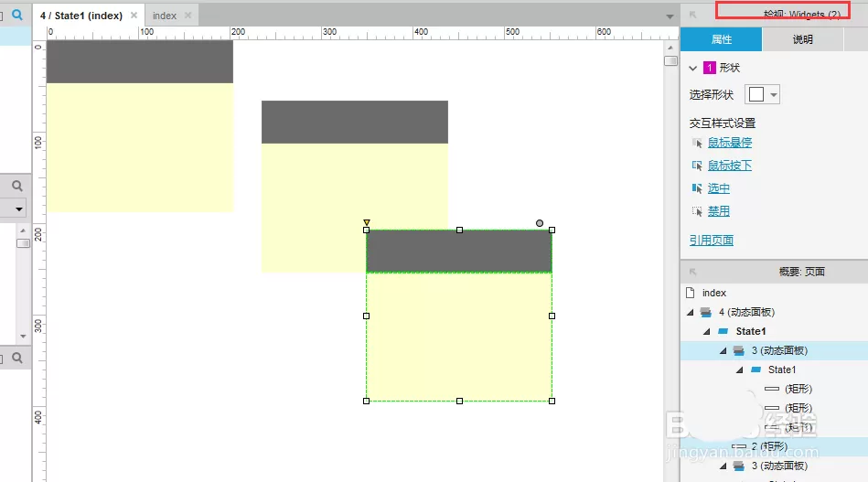Image resolution: width=868 pixels, height=482 pixels.
Task: Click the inspector panel pop-out arrow icon
Action: [x=693, y=15]
